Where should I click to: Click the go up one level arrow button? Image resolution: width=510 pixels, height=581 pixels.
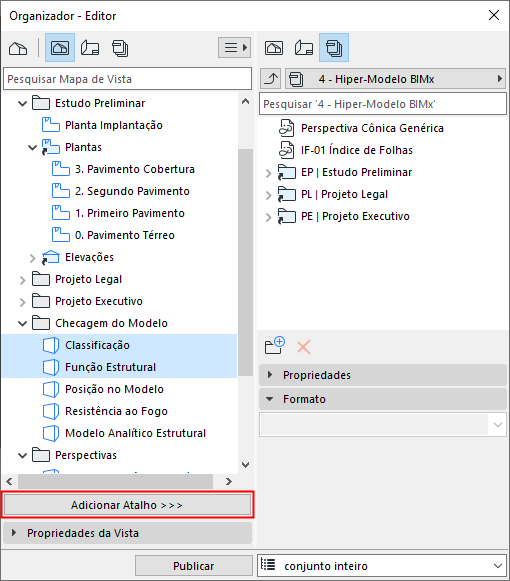(271, 79)
